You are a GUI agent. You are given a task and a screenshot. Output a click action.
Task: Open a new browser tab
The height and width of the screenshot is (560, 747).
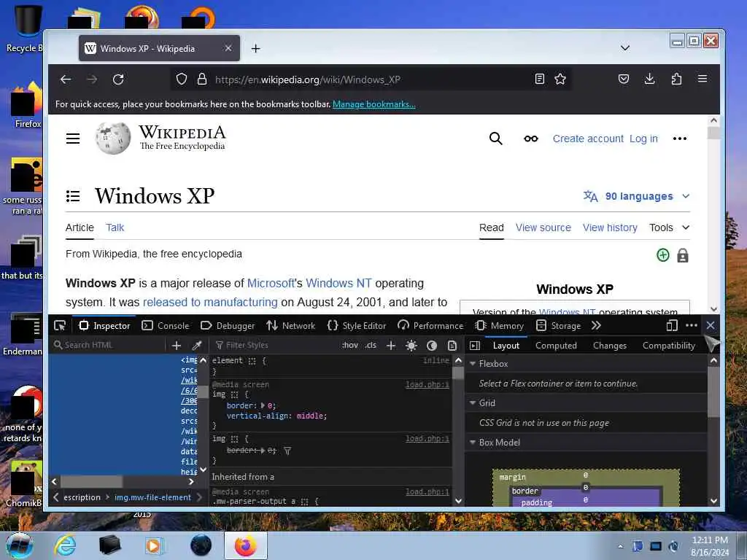256,48
